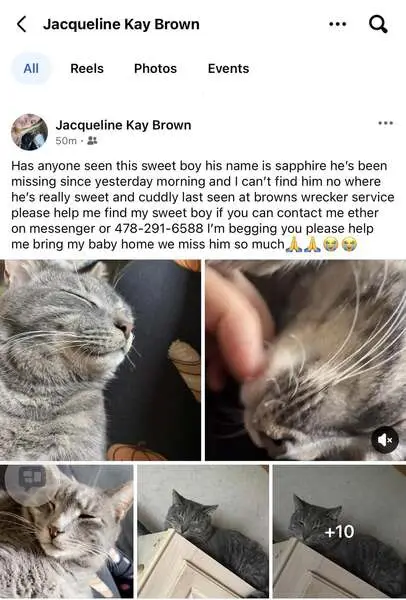
Task: Select the All tab
Action: [x=31, y=68]
